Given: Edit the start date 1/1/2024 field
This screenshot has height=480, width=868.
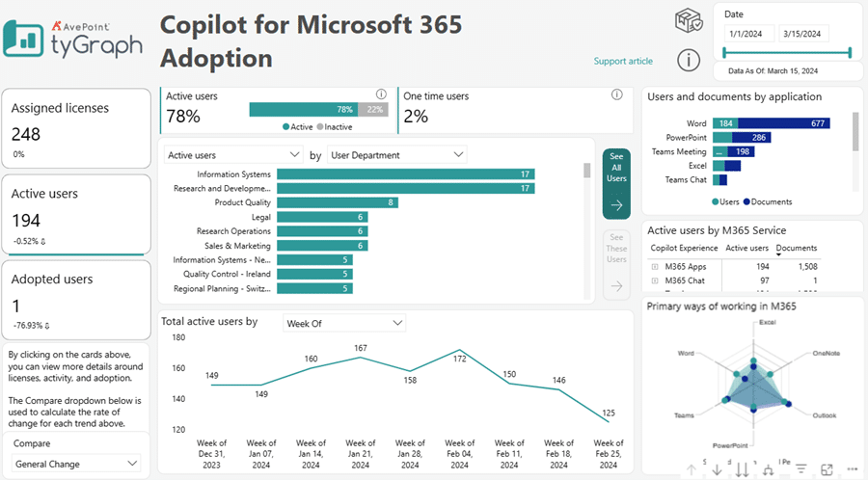Looking at the screenshot, I should pyautogui.click(x=749, y=34).
